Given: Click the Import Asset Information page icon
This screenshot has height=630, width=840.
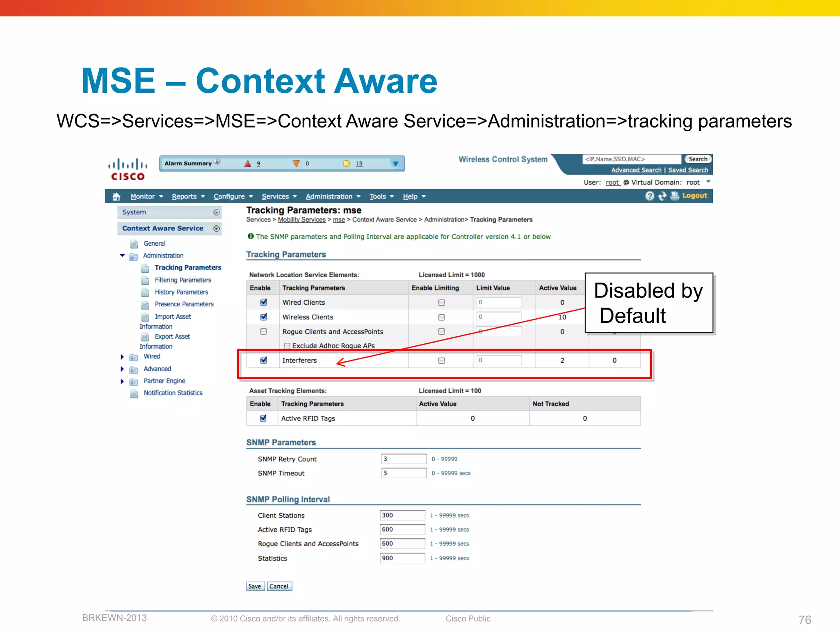Looking at the screenshot, I should (x=145, y=317).
